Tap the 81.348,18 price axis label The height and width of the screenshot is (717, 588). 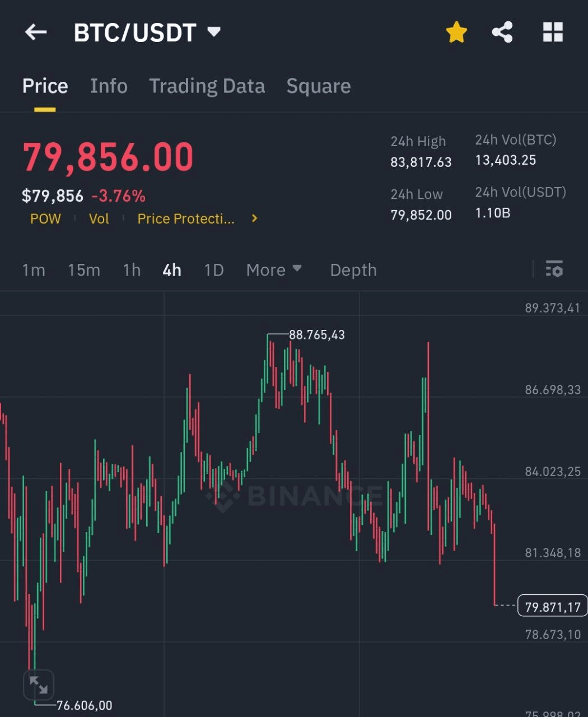tap(553, 553)
